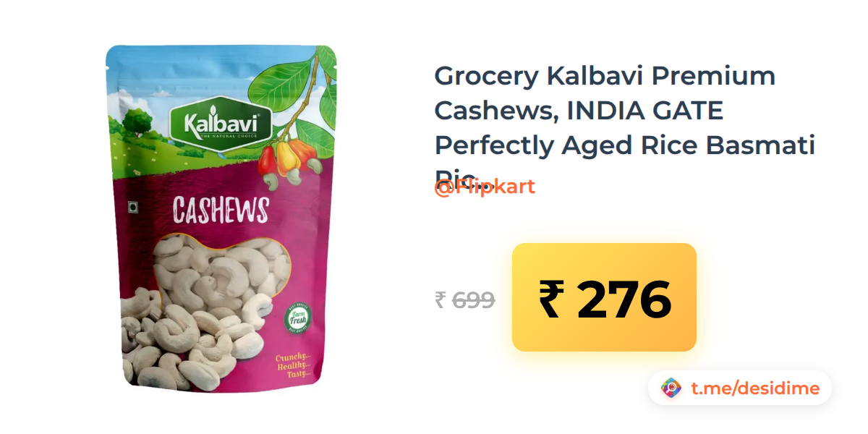
Task: Click the Perfectly Aged Rice Basmati title line
Action: click(x=625, y=146)
